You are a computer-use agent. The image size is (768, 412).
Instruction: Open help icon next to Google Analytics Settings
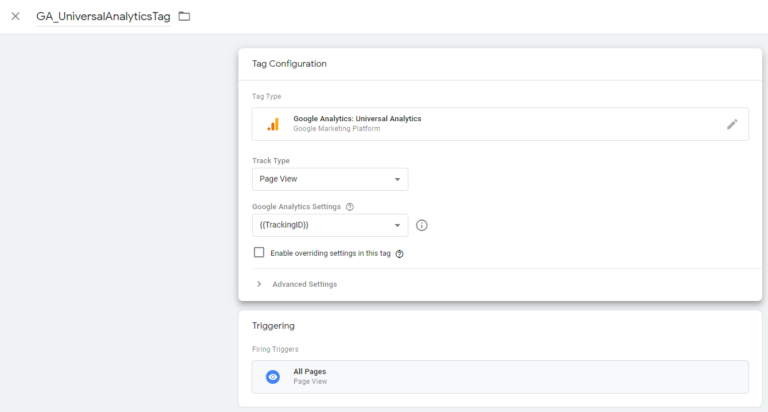[350, 207]
